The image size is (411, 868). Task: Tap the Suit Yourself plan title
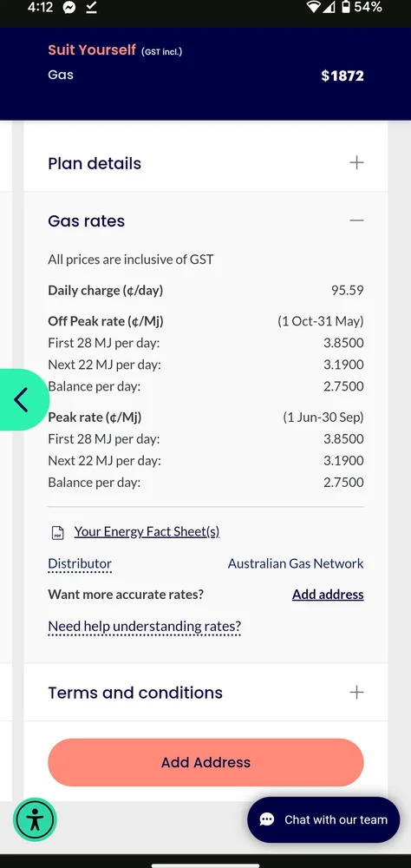(92, 49)
